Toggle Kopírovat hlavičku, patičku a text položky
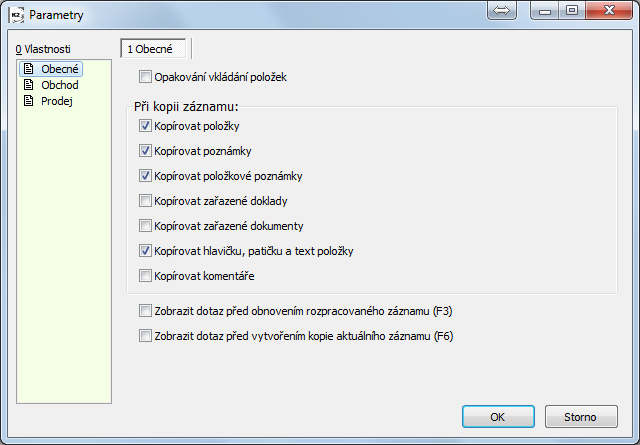The image size is (640, 445). tap(145, 251)
